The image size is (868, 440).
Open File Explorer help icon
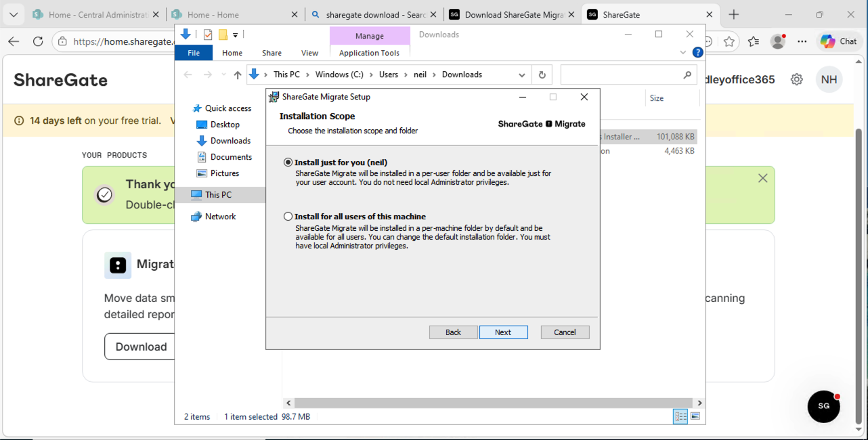coord(697,52)
